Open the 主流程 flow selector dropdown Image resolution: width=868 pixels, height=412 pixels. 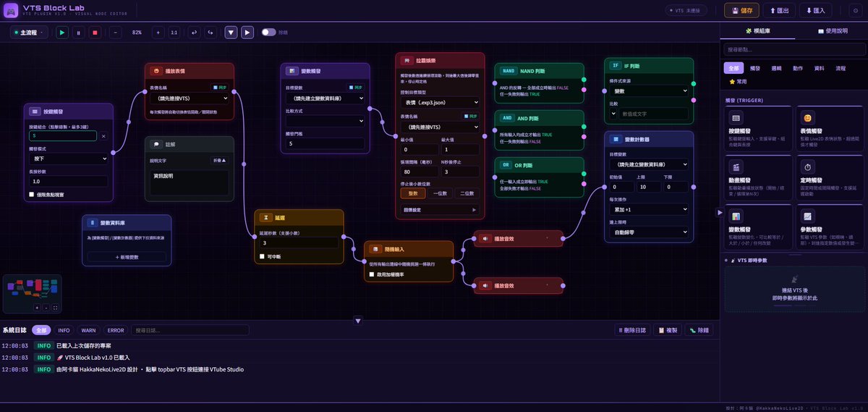coord(29,33)
